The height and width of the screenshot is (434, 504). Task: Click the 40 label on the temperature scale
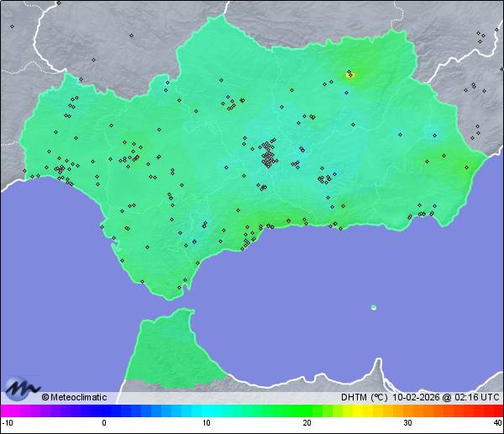pos(497,423)
